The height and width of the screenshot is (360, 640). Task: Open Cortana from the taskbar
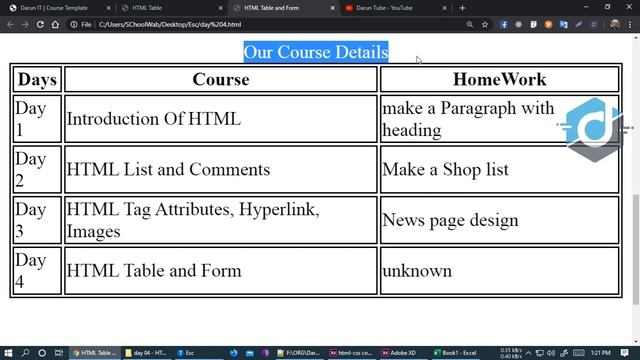(x=42, y=353)
